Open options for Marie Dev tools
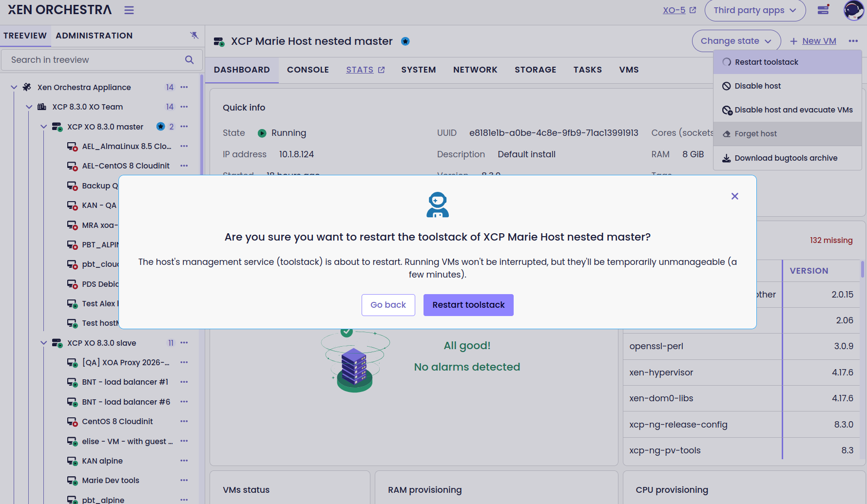 tap(184, 480)
